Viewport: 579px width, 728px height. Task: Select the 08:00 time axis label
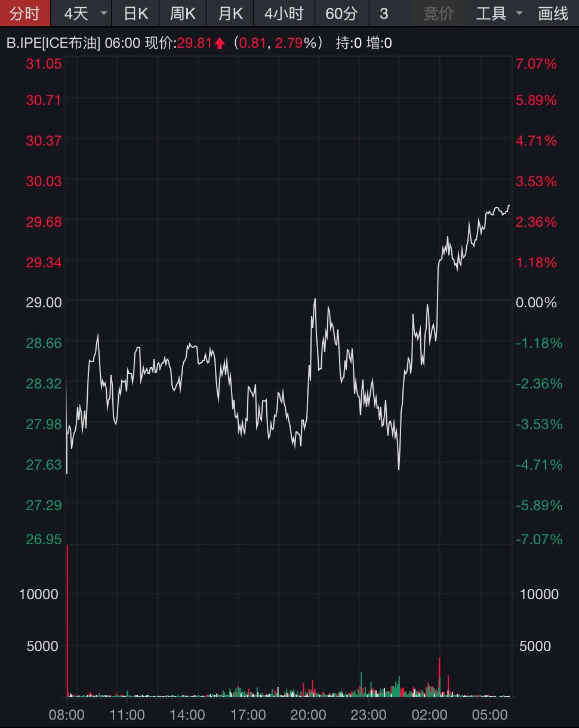click(67, 714)
